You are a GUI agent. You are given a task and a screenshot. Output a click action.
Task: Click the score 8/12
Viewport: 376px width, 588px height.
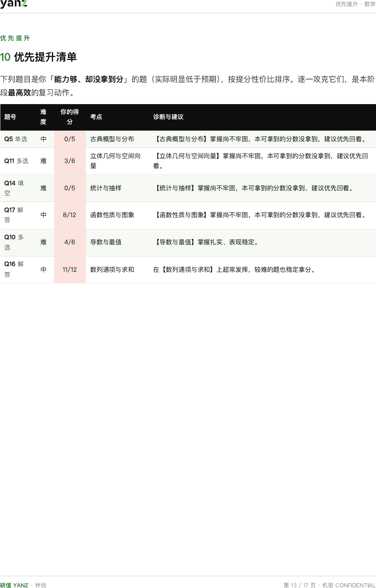tap(70, 215)
